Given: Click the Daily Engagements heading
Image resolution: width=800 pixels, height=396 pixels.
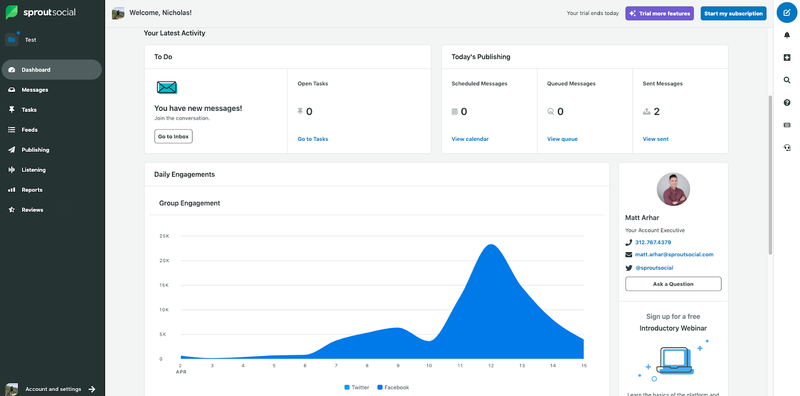Looking at the screenshot, I should point(185,175).
